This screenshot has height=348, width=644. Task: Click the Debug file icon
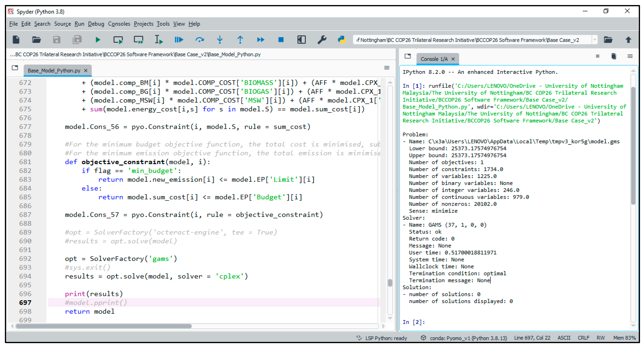pos(179,40)
